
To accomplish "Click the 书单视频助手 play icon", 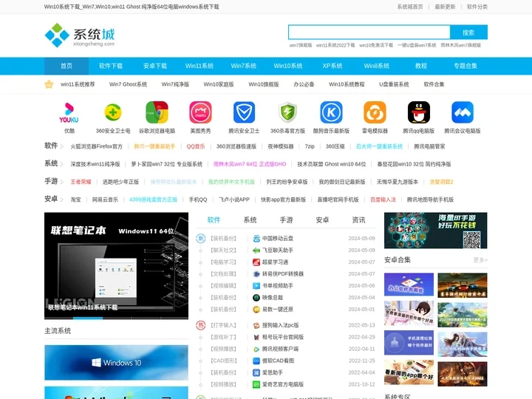I will point(256,286).
